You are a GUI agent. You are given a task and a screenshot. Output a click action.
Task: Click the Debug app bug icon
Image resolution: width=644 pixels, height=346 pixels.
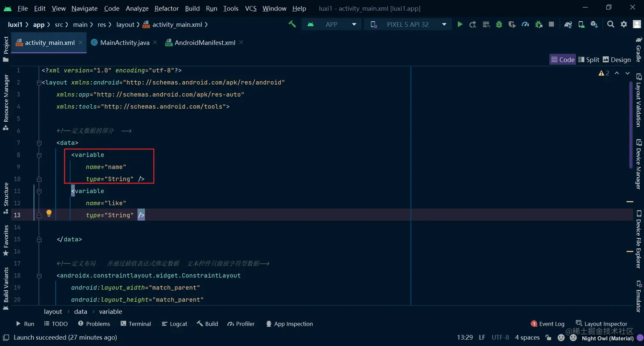pyautogui.click(x=499, y=24)
